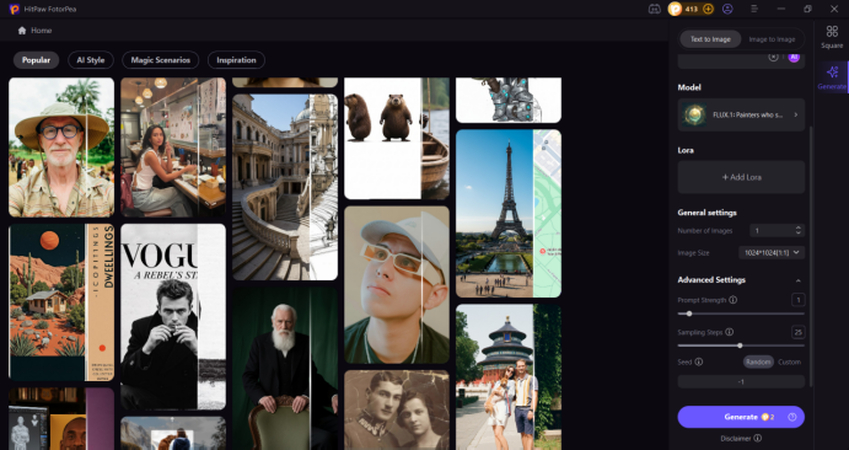Click the Sampling Steps slider handle
The image size is (849, 450).
pyautogui.click(x=740, y=345)
